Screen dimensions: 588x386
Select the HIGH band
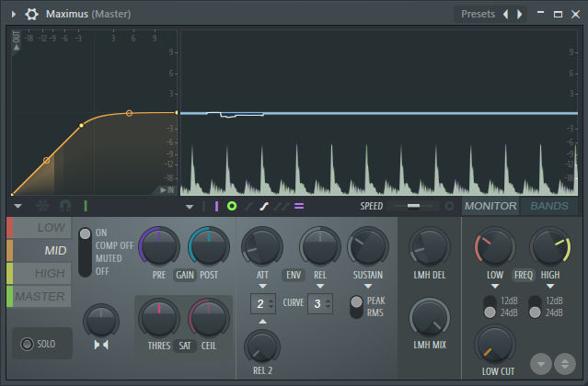coord(39,273)
